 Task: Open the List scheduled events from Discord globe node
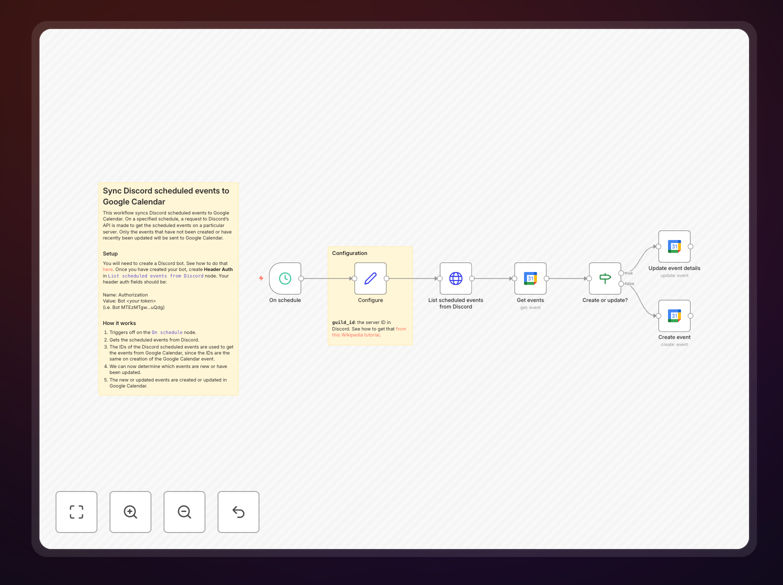pos(455,278)
